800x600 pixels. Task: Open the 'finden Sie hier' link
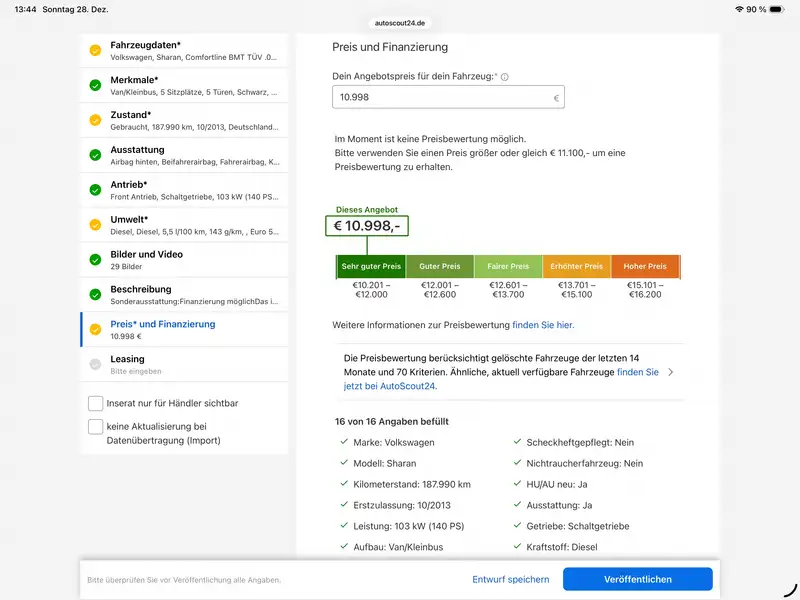click(x=543, y=325)
